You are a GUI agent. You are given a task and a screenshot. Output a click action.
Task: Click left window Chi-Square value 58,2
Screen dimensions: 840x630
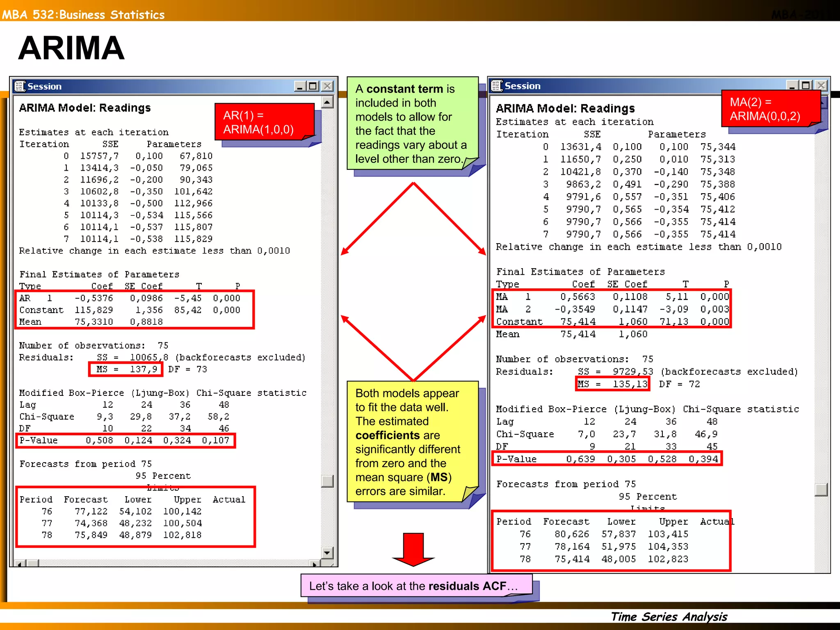point(218,417)
